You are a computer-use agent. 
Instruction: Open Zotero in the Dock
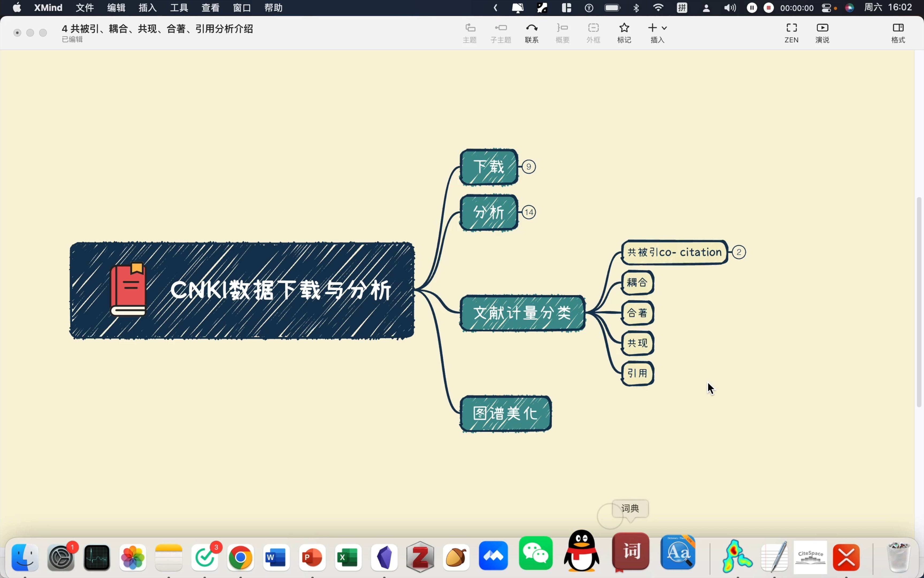pyautogui.click(x=420, y=557)
